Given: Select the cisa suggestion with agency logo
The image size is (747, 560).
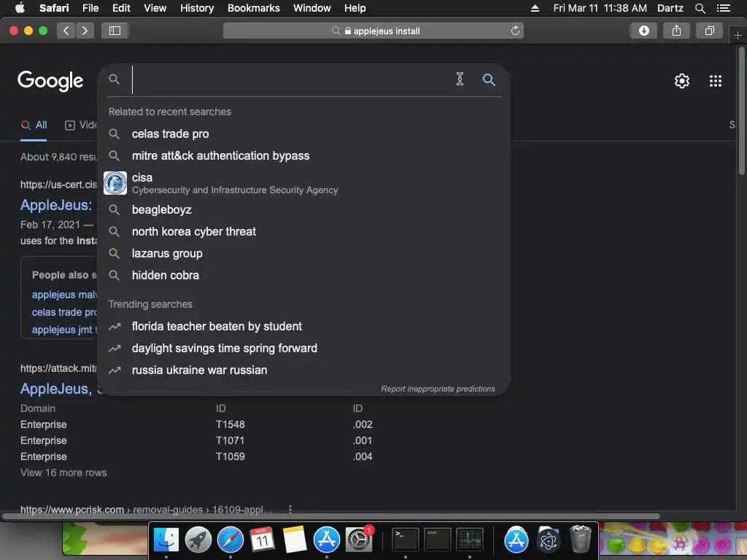Looking at the screenshot, I should coord(304,183).
